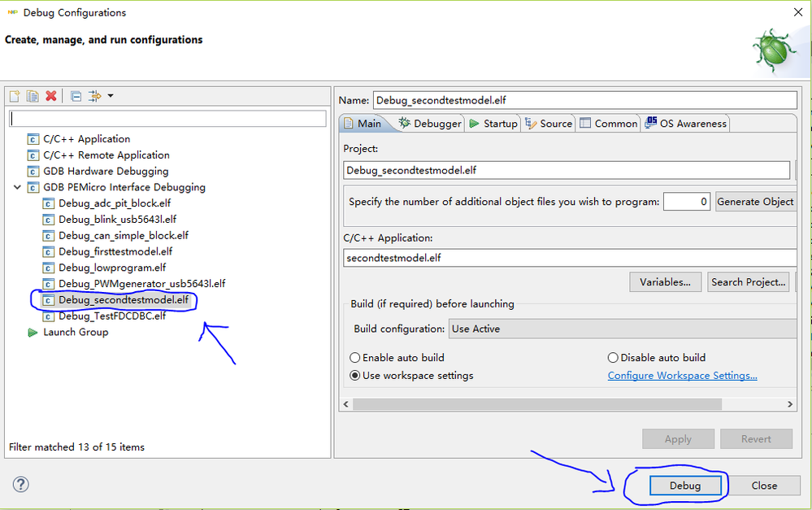This screenshot has width=812, height=510.
Task: Click the filter text input field
Action: [167, 119]
